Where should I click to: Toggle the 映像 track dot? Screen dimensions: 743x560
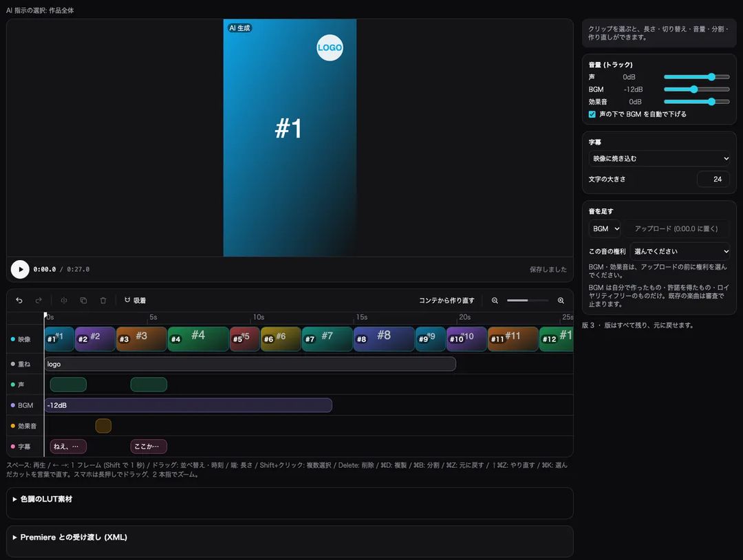click(x=13, y=339)
